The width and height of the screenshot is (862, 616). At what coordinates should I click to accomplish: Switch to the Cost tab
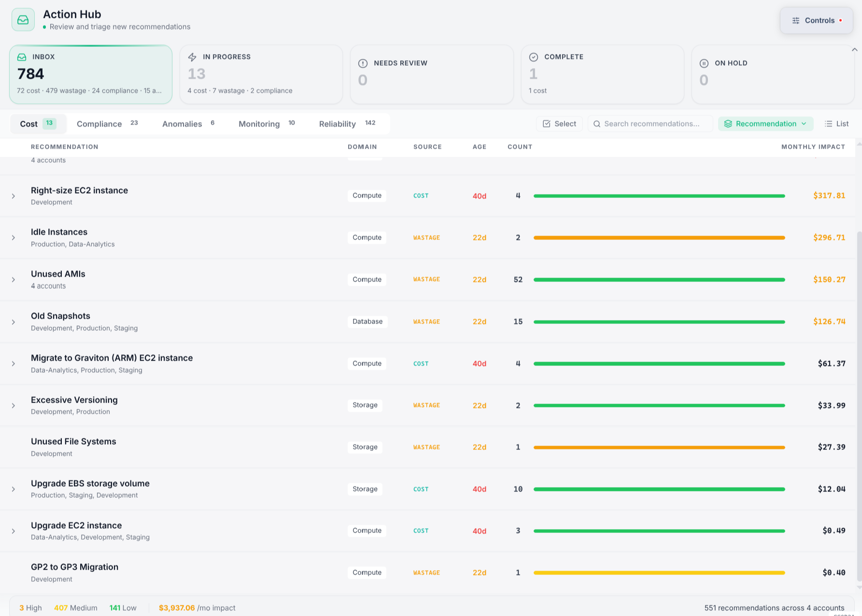coord(38,124)
